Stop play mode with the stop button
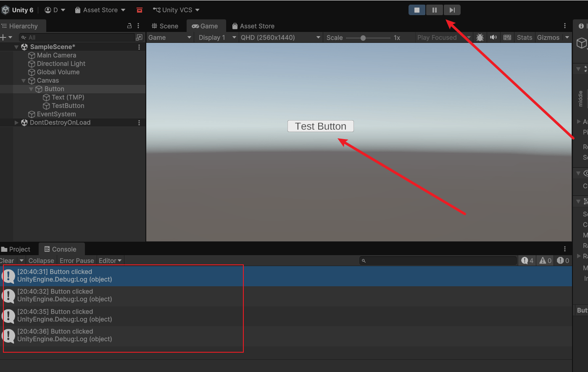Image resolution: width=588 pixels, height=372 pixels. pyautogui.click(x=417, y=10)
